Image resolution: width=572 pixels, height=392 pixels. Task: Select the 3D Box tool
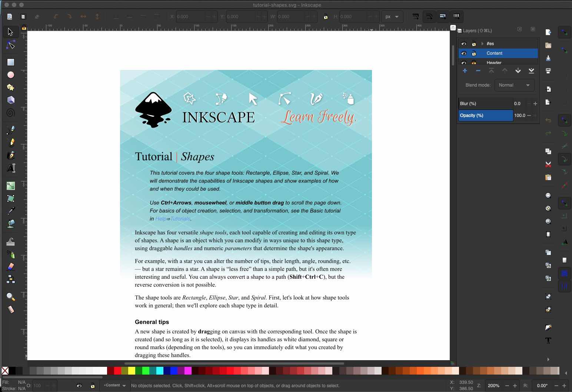(x=10, y=100)
